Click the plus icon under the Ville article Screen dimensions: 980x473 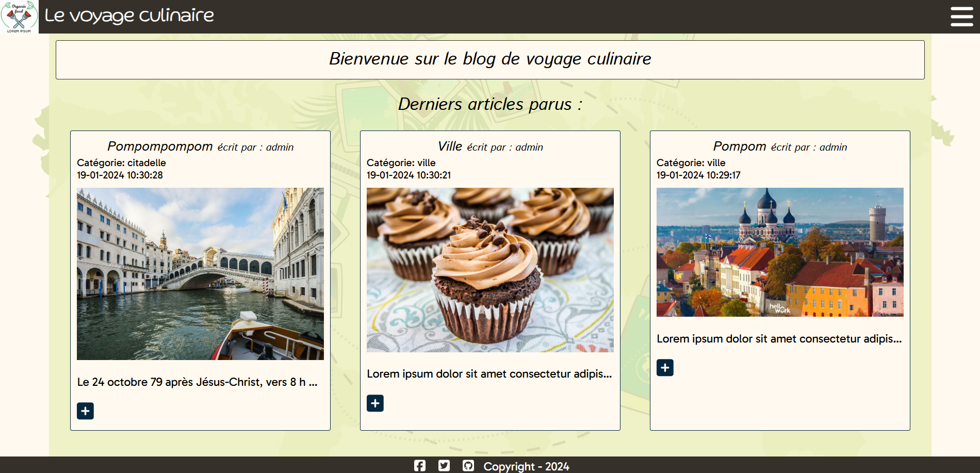375,403
